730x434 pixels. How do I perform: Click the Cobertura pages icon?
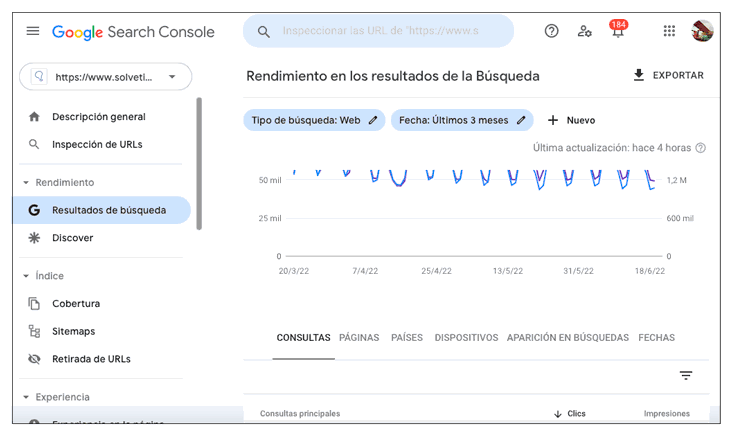point(34,304)
